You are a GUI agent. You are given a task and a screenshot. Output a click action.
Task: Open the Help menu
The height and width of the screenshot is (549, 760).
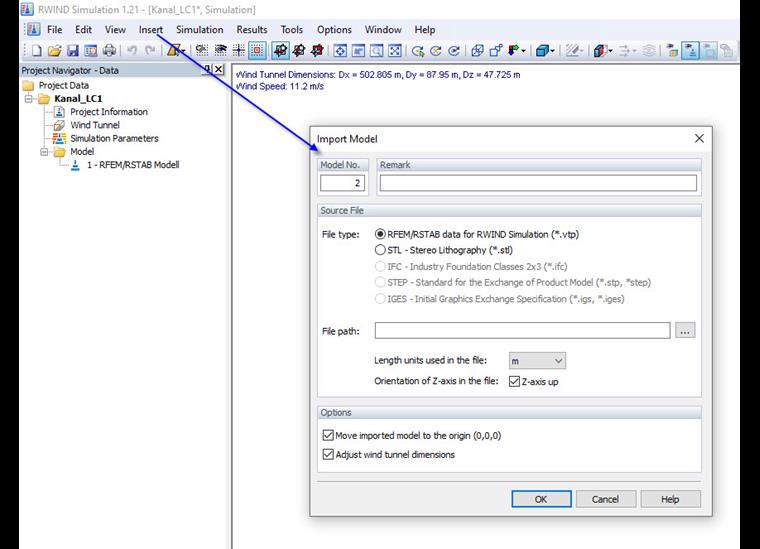pos(425,30)
